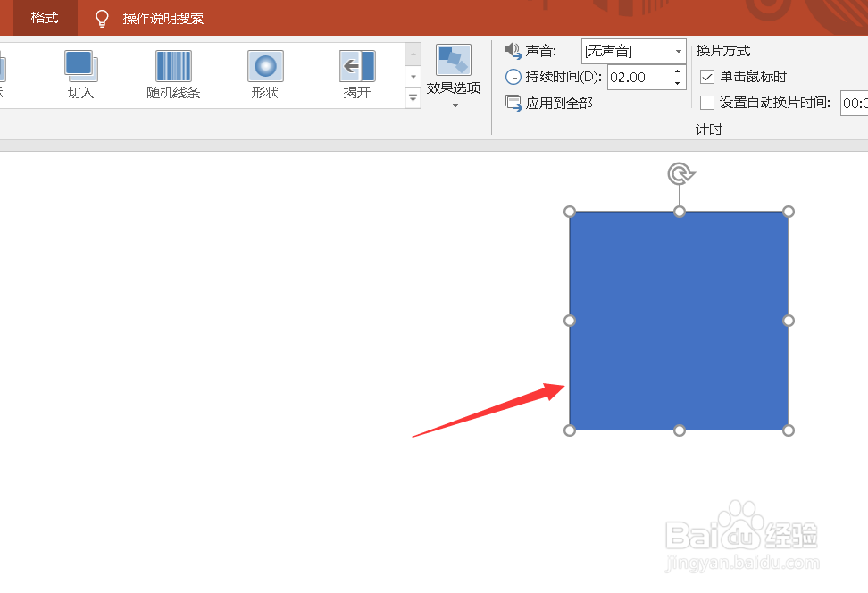Click the 操作说明搜索 search box
The image size is (868, 593).
point(163,18)
